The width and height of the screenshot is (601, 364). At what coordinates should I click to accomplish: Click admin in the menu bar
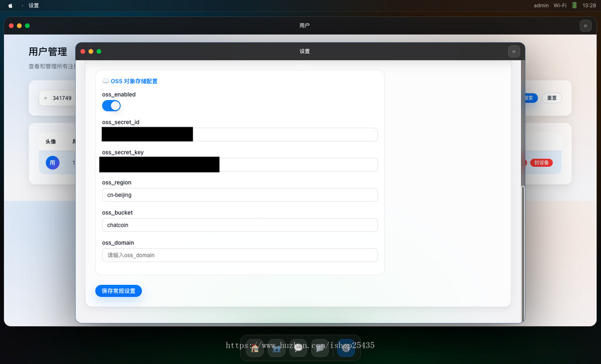pyautogui.click(x=541, y=6)
